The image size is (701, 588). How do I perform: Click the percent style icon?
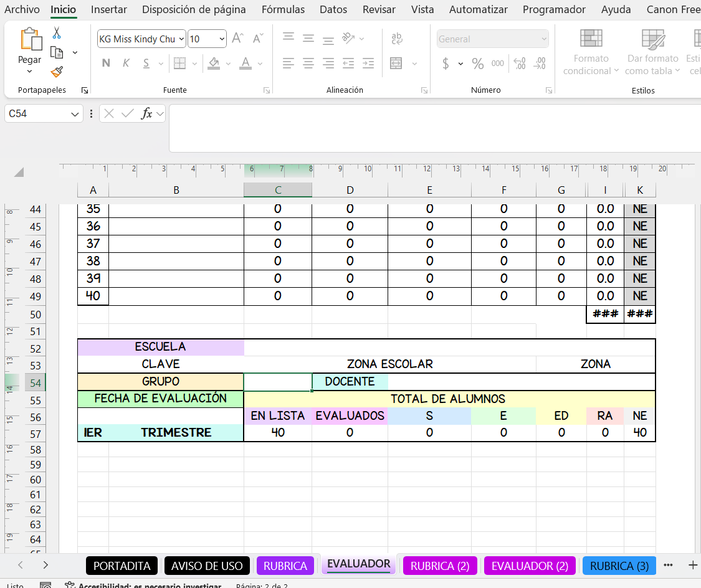(x=478, y=64)
